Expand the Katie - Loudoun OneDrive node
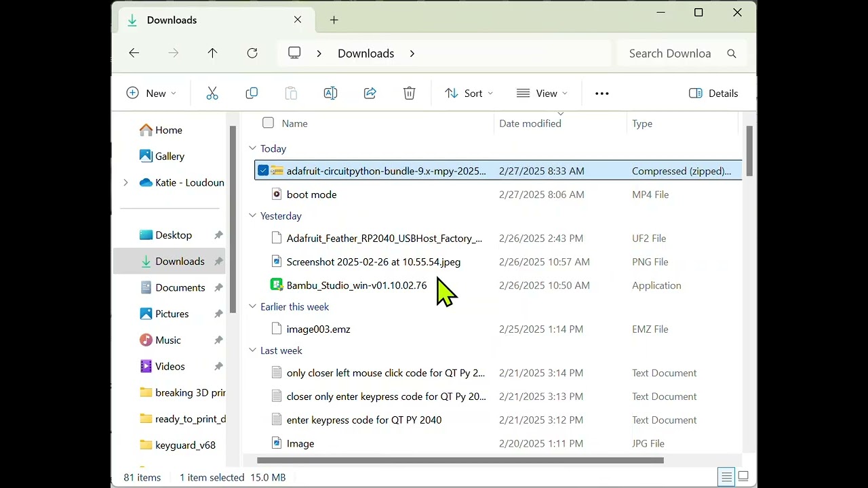This screenshot has width=868, height=488. 125,182
